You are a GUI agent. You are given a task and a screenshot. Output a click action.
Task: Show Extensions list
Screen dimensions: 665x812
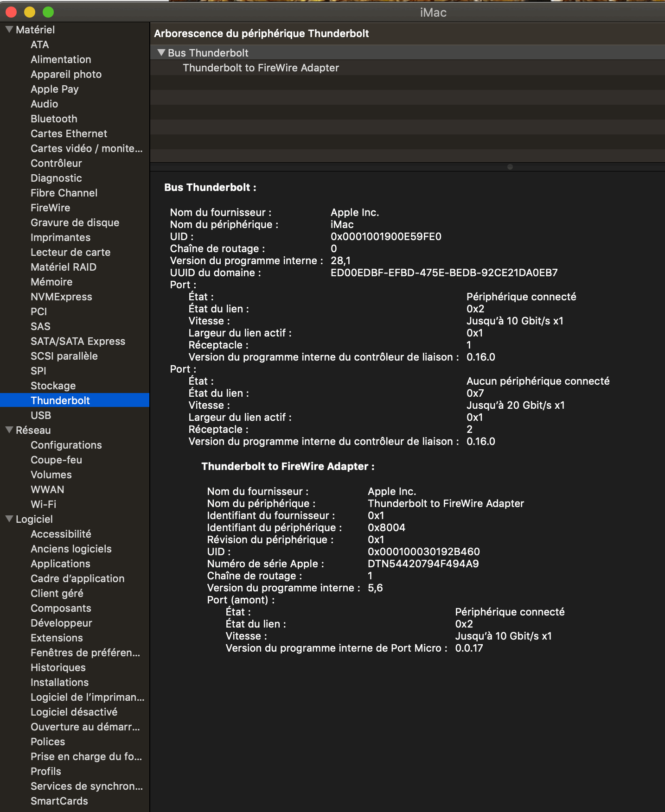click(57, 638)
